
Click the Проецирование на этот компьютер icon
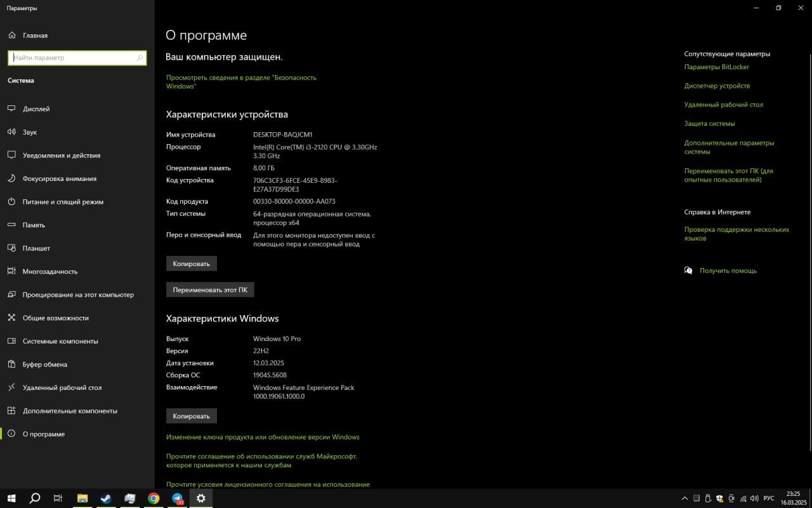[11, 295]
